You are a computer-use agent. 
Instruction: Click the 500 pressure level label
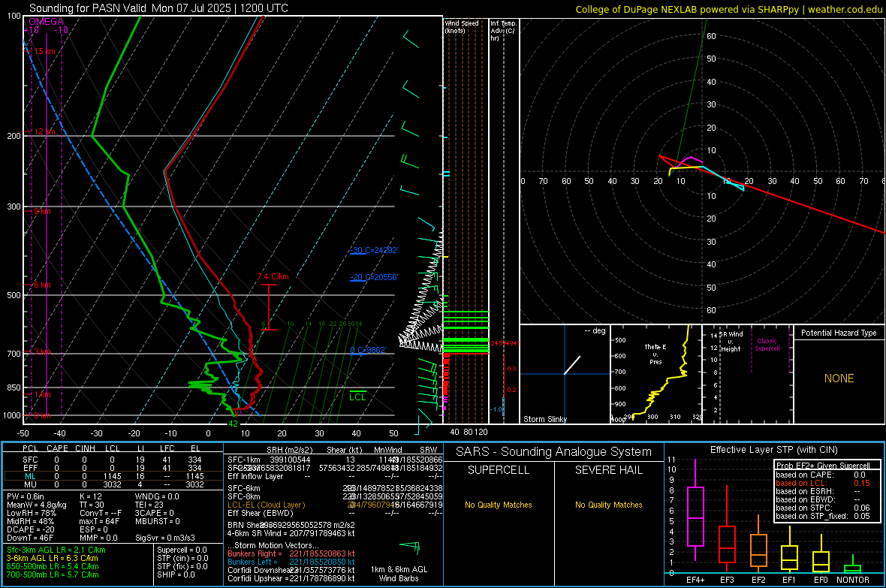pyautogui.click(x=14, y=295)
